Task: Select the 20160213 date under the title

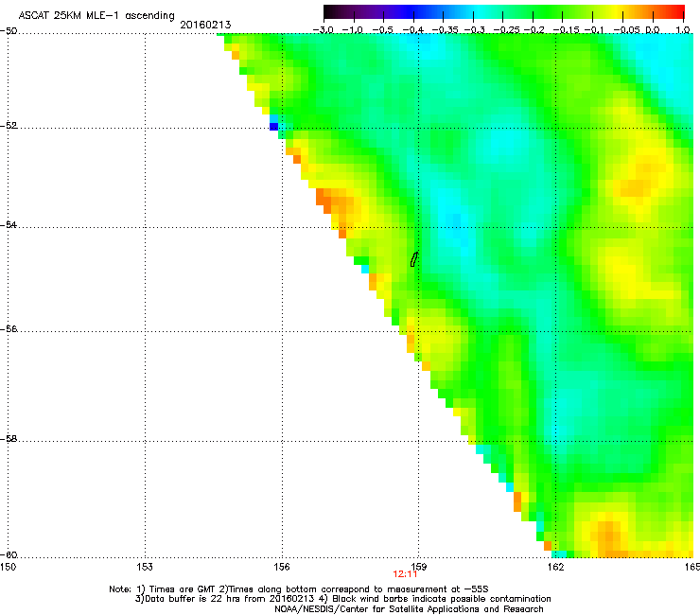Action: tap(205, 25)
